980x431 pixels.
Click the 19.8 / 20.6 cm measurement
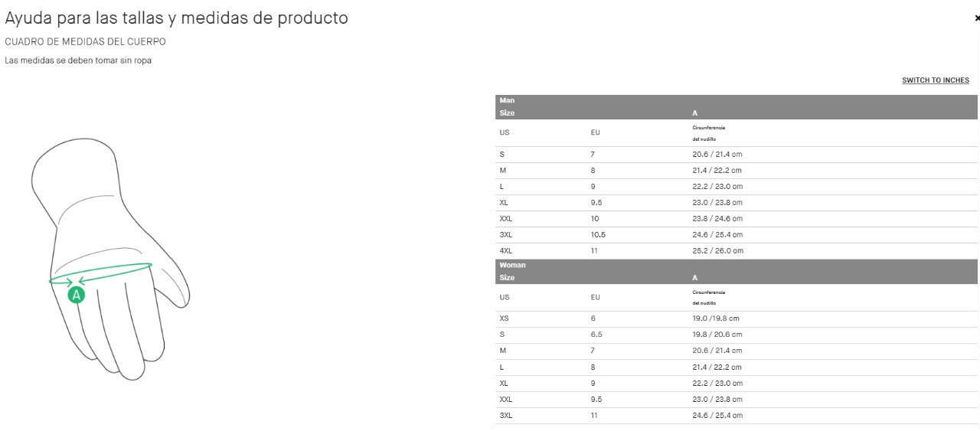(717, 335)
